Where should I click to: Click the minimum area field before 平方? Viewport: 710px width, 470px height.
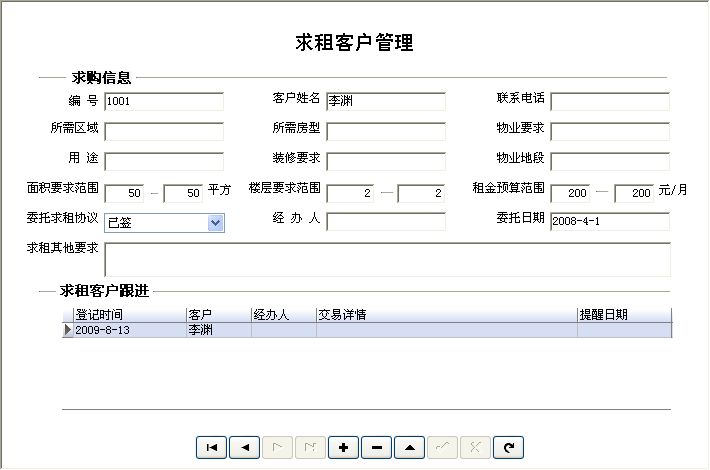[124, 193]
